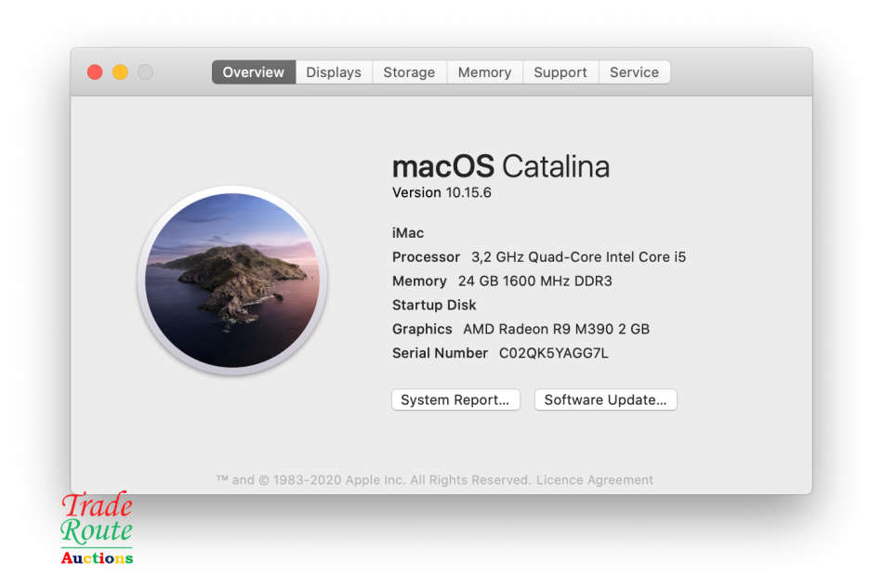Click the Trade Route Auctions logo

(x=98, y=529)
